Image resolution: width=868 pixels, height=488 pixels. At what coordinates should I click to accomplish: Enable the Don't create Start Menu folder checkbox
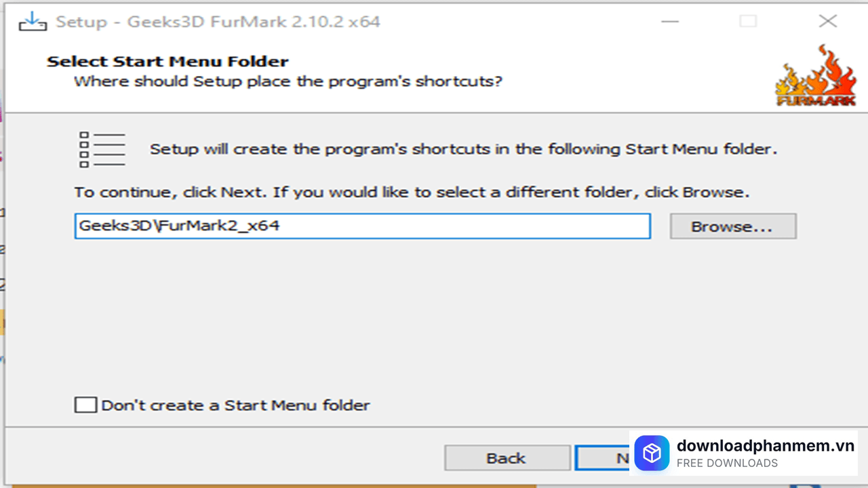tap(85, 405)
